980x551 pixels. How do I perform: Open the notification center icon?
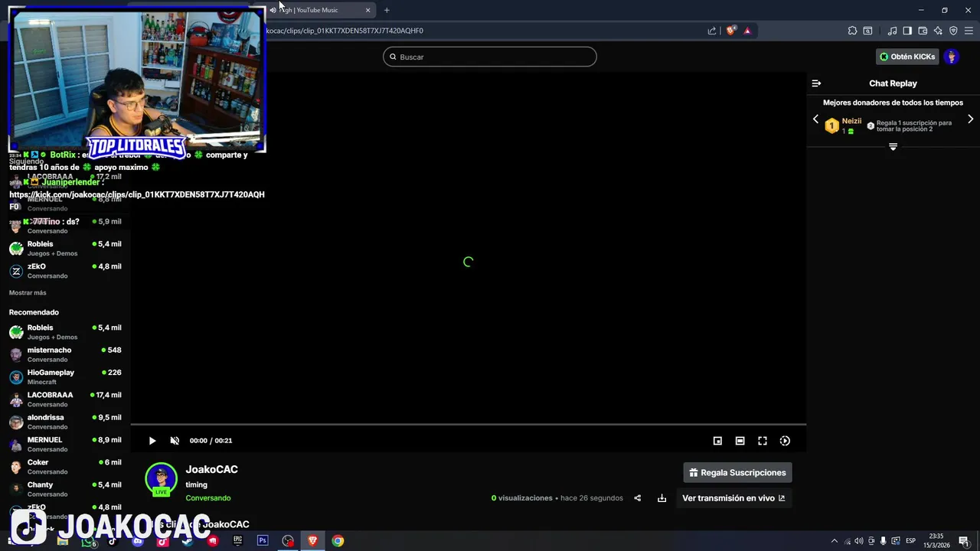tap(964, 541)
